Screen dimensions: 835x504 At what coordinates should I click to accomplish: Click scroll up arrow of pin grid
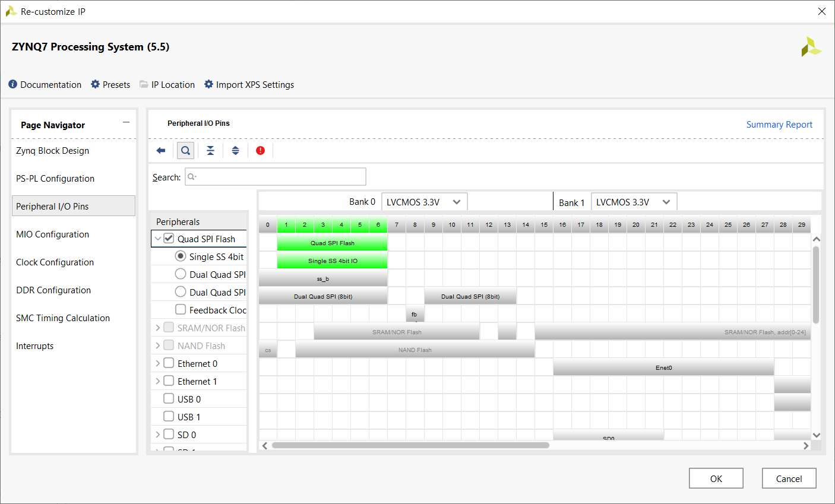coord(816,239)
